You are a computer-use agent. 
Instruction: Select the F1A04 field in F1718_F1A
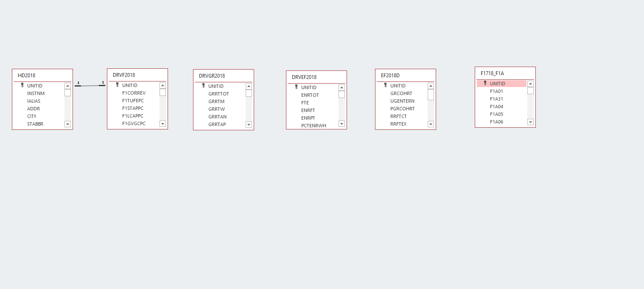502,107
